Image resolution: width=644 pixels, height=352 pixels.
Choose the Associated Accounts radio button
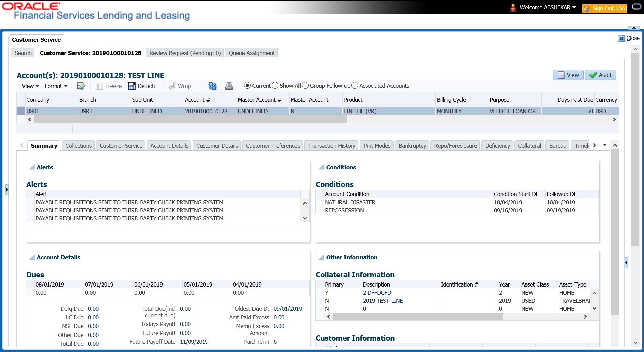(x=355, y=86)
